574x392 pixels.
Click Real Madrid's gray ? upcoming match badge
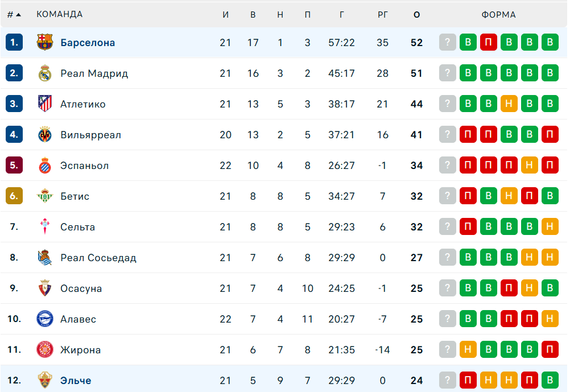(448, 73)
